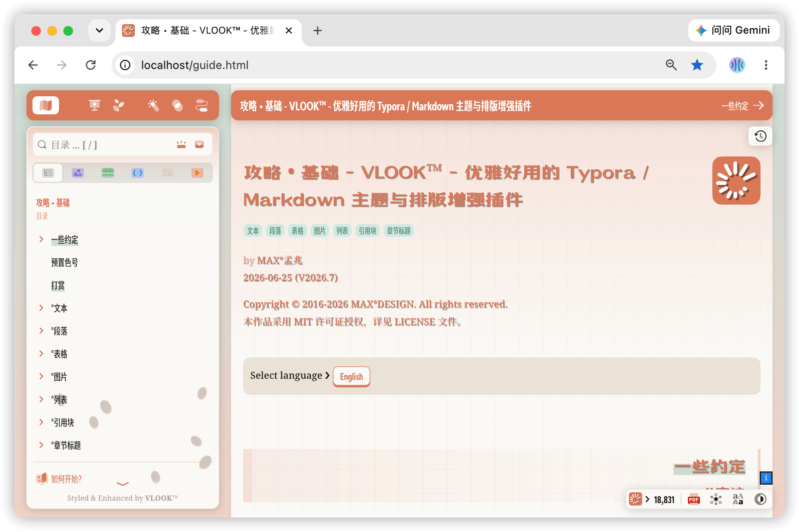This screenshot has width=799, height=532.
Task: Open the network graph icon in status bar
Action: pyautogui.click(x=716, y=499)
